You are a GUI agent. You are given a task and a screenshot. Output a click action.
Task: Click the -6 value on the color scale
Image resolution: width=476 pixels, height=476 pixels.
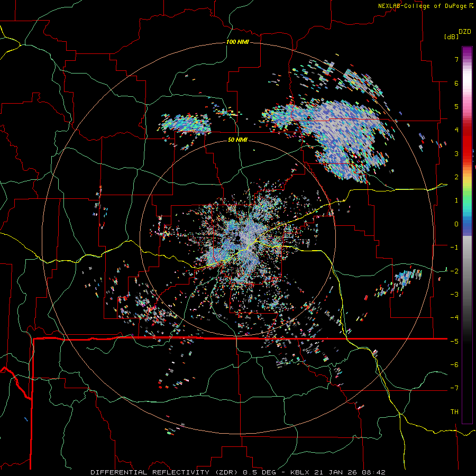tap(454, 364)
